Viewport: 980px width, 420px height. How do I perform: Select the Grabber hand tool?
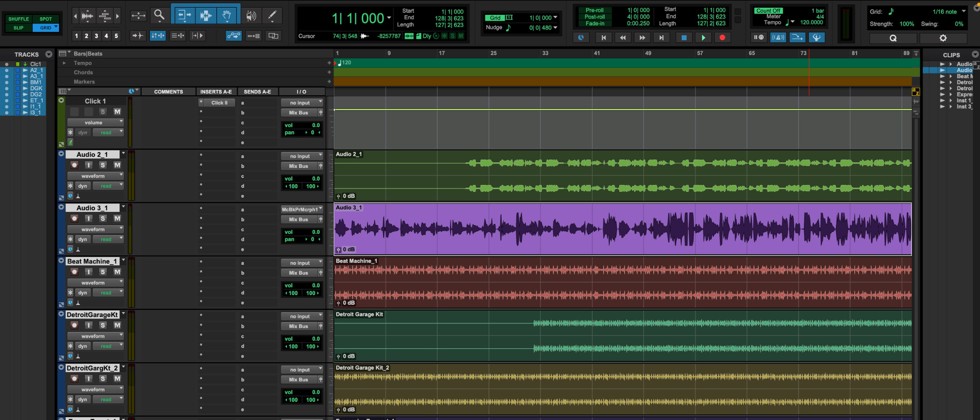[227, 15]
